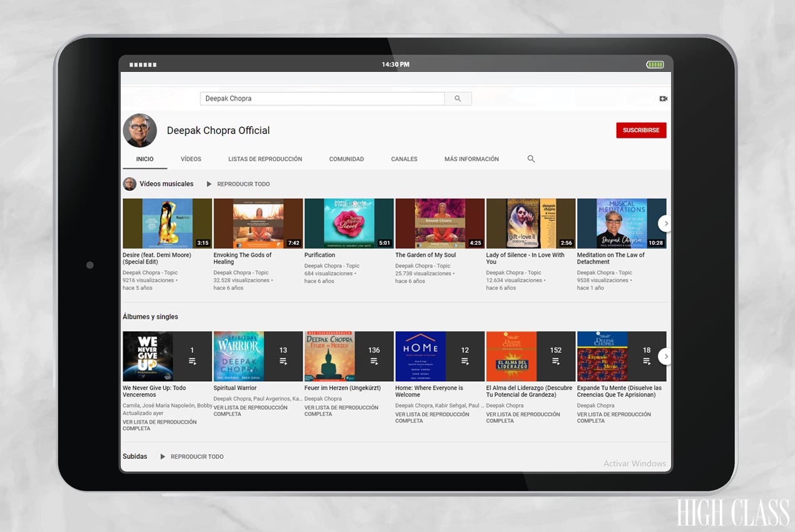Click title Desire (feat. Demi Moore) (Special Edit)
The width and height of the screenshot is (795, 532).
tap(157, 258)
